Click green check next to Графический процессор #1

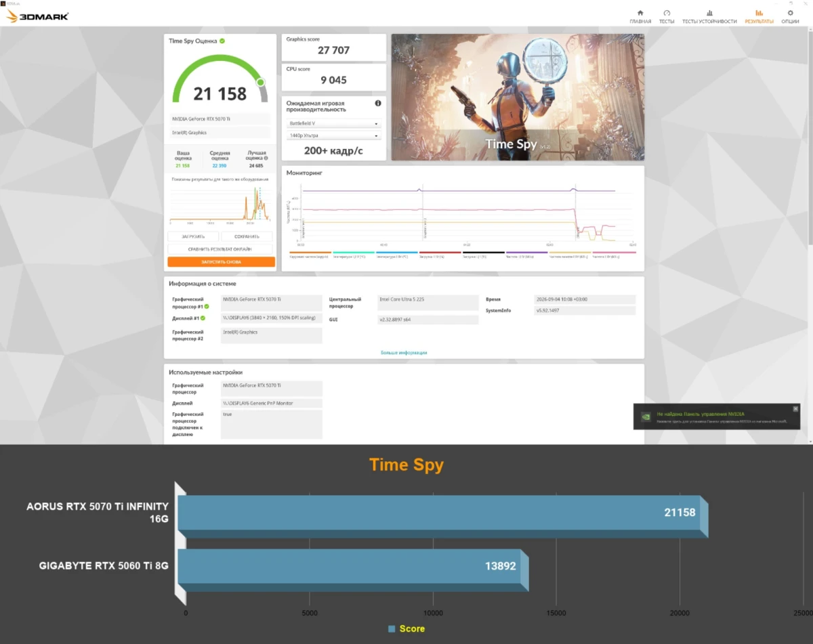[x=207, y=306]
